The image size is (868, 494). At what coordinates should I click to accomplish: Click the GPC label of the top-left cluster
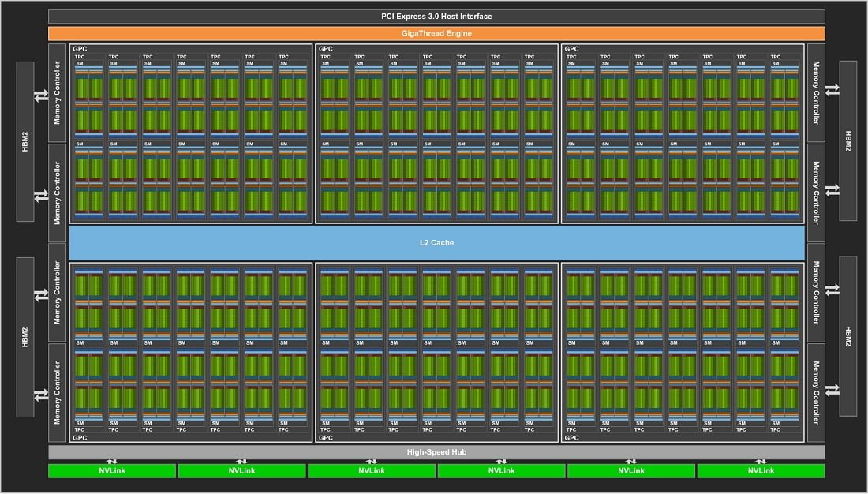[80, 49]
